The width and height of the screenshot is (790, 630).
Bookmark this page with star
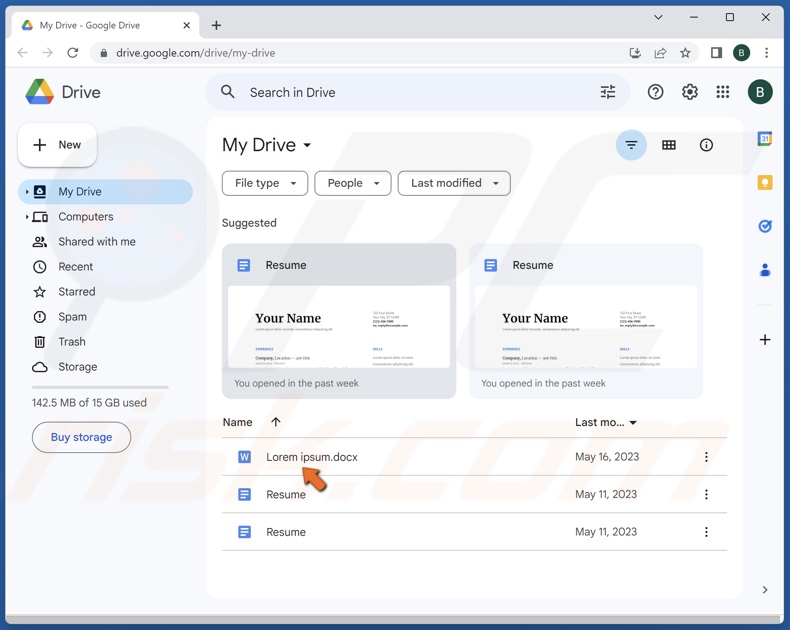click(x=685, y=53)
